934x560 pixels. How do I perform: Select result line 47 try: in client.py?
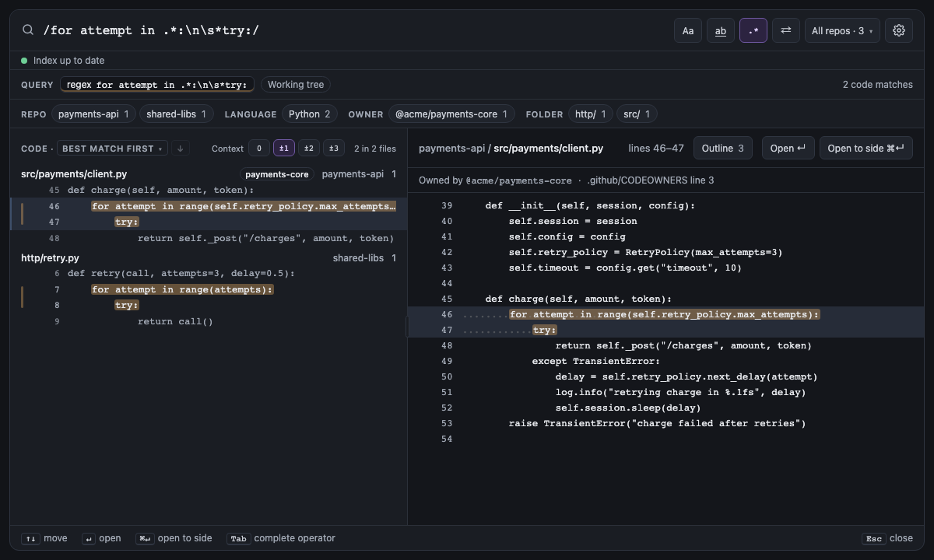coord(209,222)
